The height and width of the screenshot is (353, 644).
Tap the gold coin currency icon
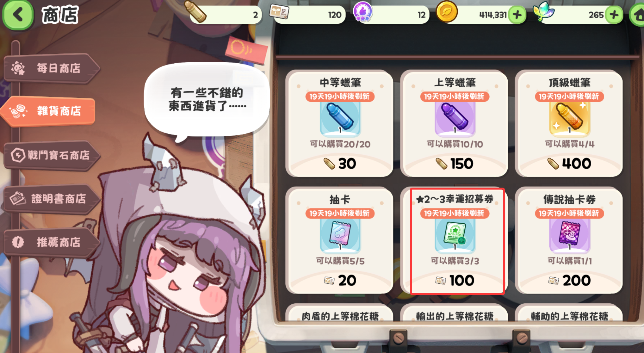coord(447,12)
